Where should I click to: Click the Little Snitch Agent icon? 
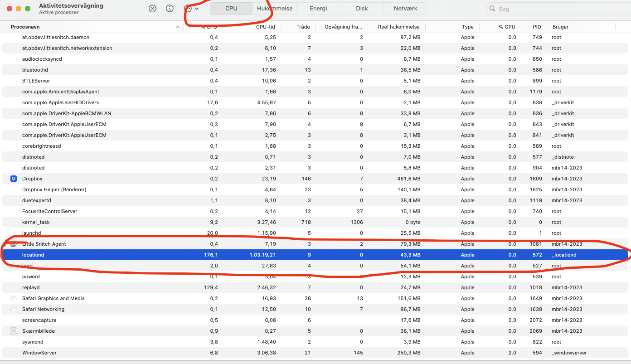14,244
